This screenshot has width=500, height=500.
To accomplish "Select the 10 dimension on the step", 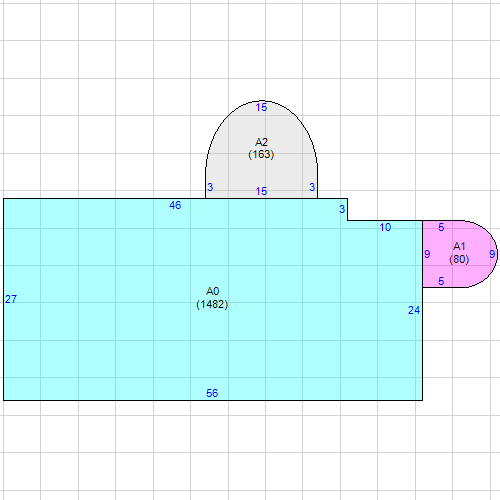I will [385, 227].
